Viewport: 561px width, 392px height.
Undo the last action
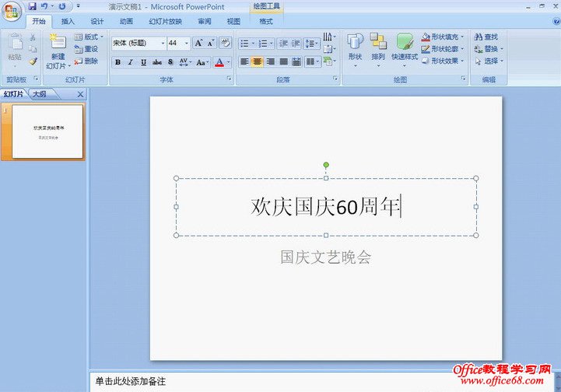[44, 6]
